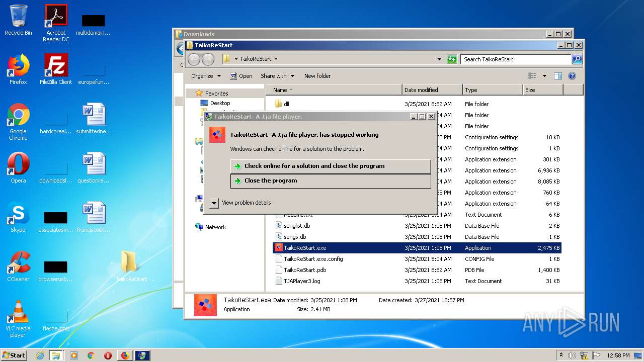This screenshot has height=362, width=644.
Task: Open Windows Explorer taskbar icon
Action: point(56,355)
